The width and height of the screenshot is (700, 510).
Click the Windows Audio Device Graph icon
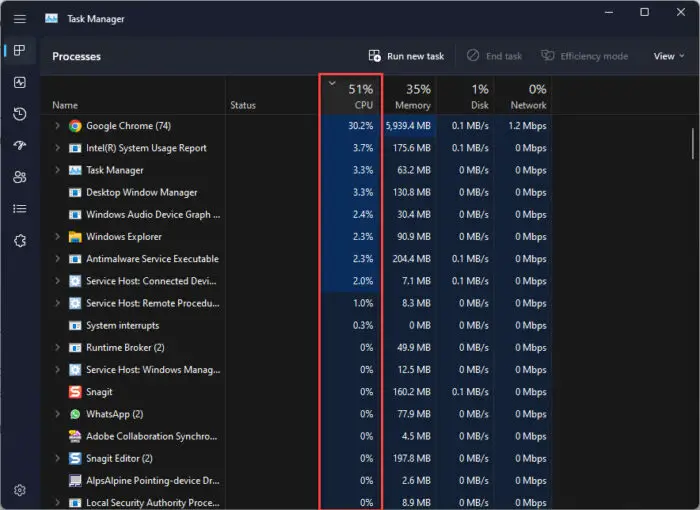(x=75, y=215)
